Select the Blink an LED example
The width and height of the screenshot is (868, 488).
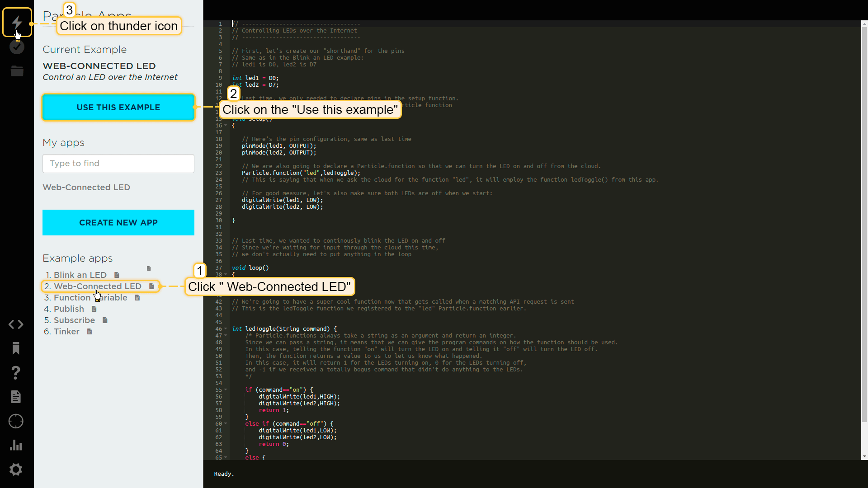coord(80,275)
